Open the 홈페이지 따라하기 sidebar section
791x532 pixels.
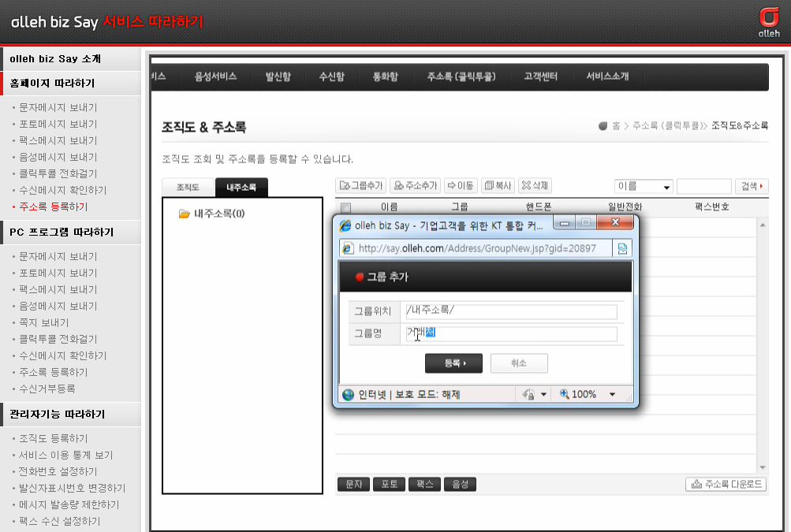pos(71,84)
